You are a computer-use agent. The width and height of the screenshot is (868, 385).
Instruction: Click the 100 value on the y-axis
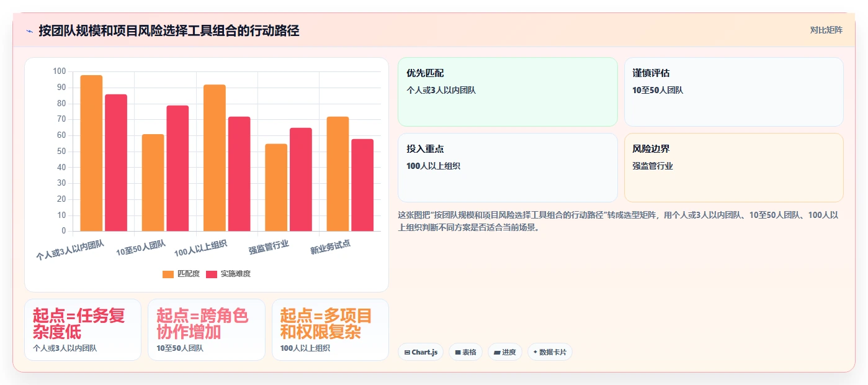pos(60,71)
